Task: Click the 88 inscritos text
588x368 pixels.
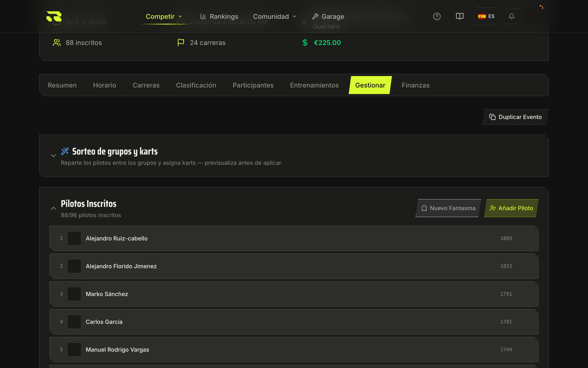Action: (x=84, y=43)
